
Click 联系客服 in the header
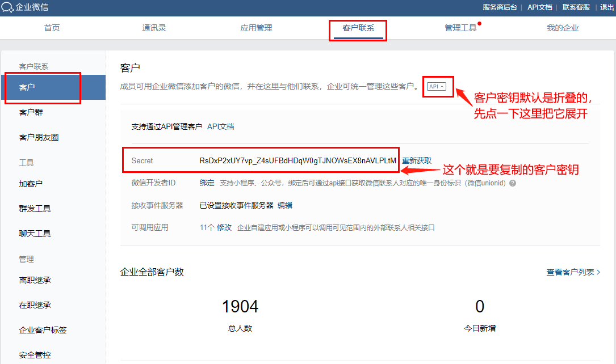(x=576, y=7)
